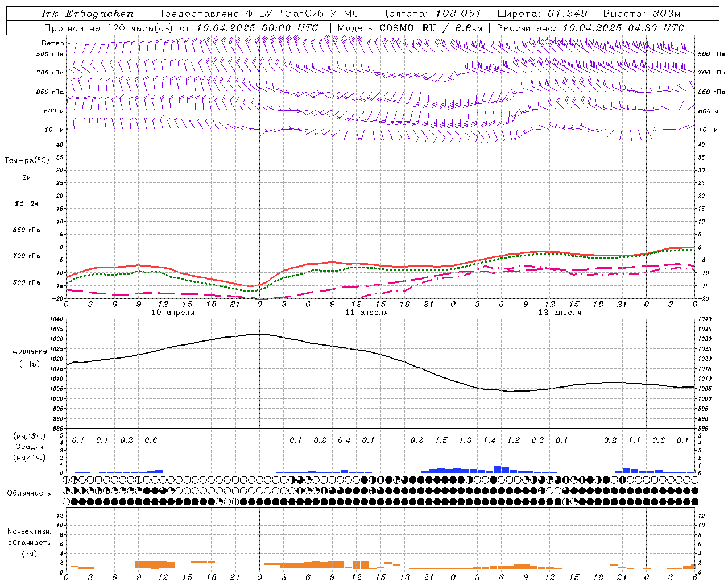Select the forecast start "10.04.2025 00:00 UTC"
Viewport: 728px width, 582px height.
[257, 28]
